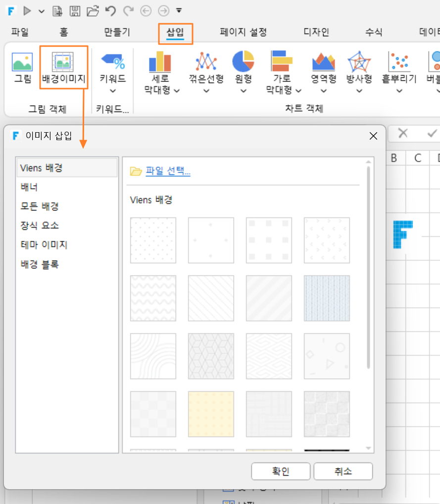Open quick access toolbar customize arrow

tap(179, 10)
